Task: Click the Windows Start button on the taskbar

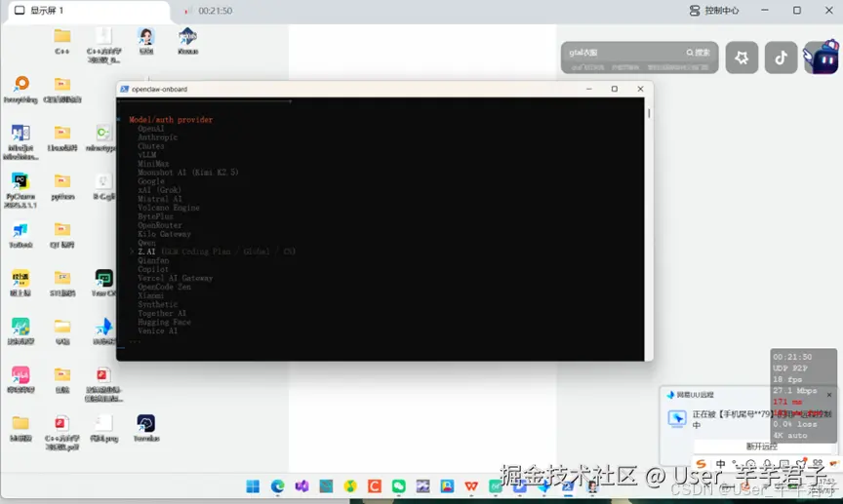Action: tap(253, 486)
